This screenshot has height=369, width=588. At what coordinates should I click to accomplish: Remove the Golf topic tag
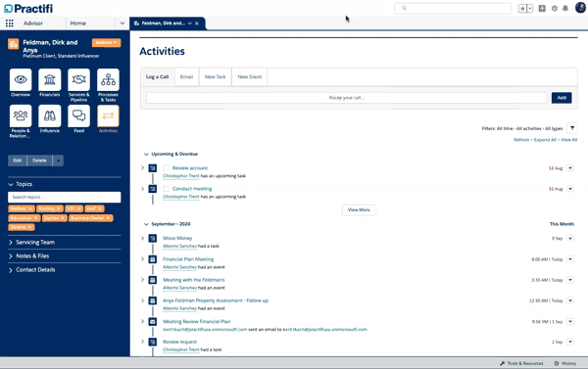point(100,208)
